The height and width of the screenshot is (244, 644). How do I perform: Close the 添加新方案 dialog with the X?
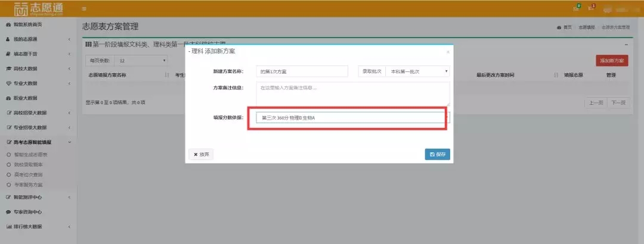click(x=448, y=52)
